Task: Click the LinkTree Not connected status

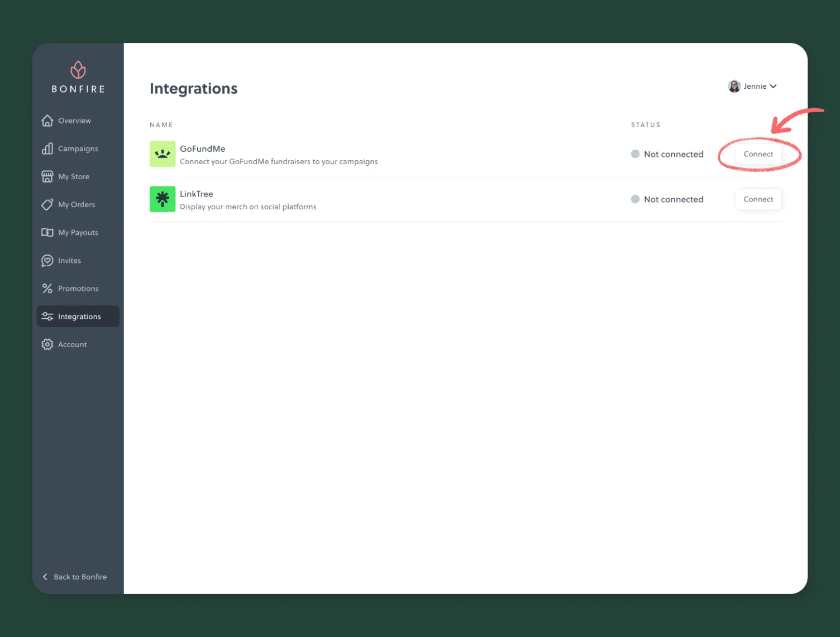Action: pyautogui.click(x=674, y=199)
